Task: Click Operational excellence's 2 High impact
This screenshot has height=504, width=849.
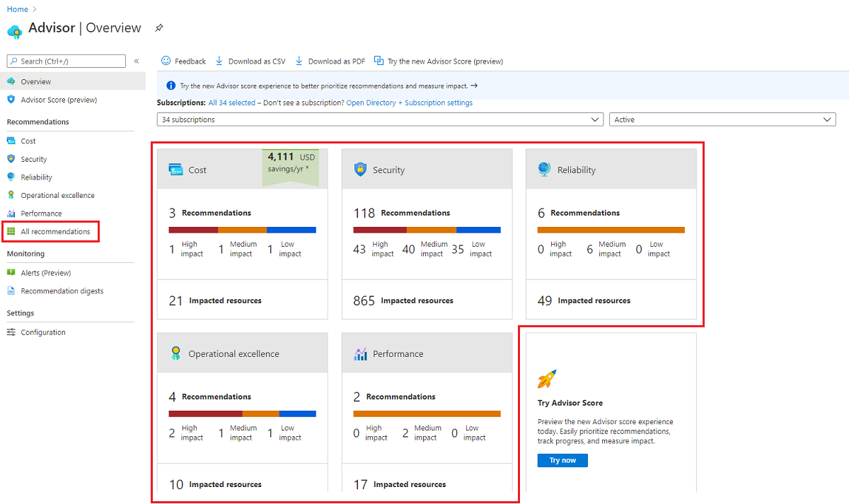Action: [185, 433]
